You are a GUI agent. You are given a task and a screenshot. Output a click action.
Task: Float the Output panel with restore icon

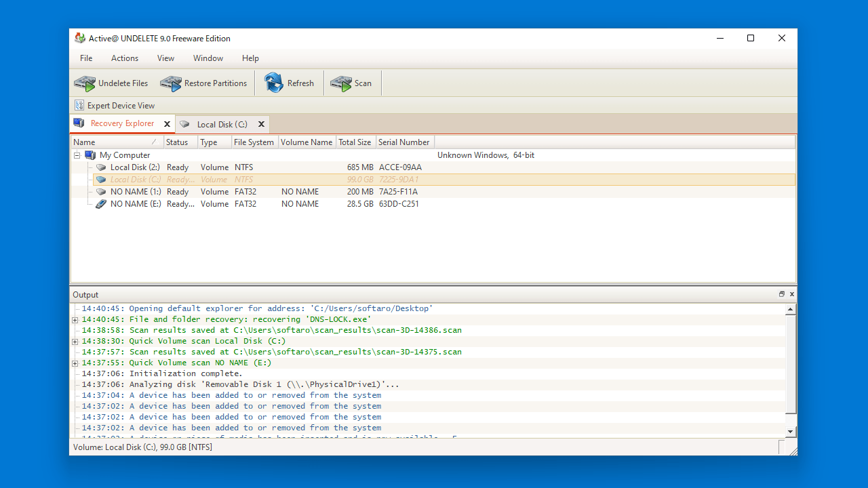[x=781, y=294]
